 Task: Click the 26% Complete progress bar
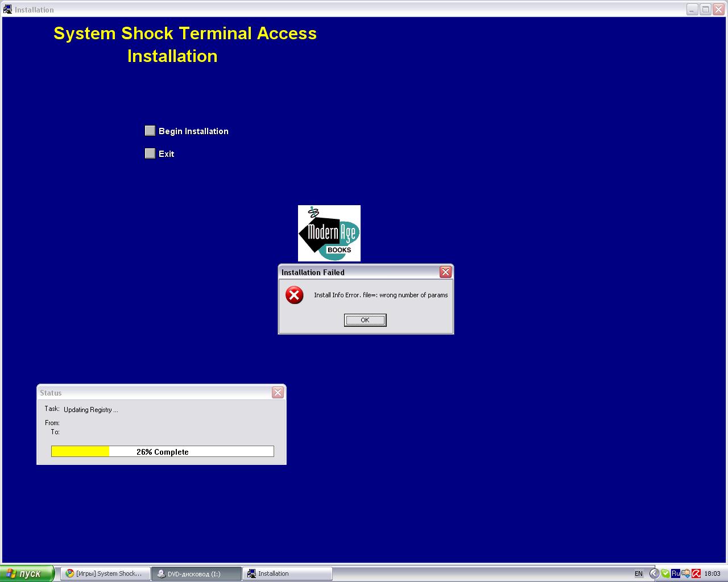coord(163,451)
